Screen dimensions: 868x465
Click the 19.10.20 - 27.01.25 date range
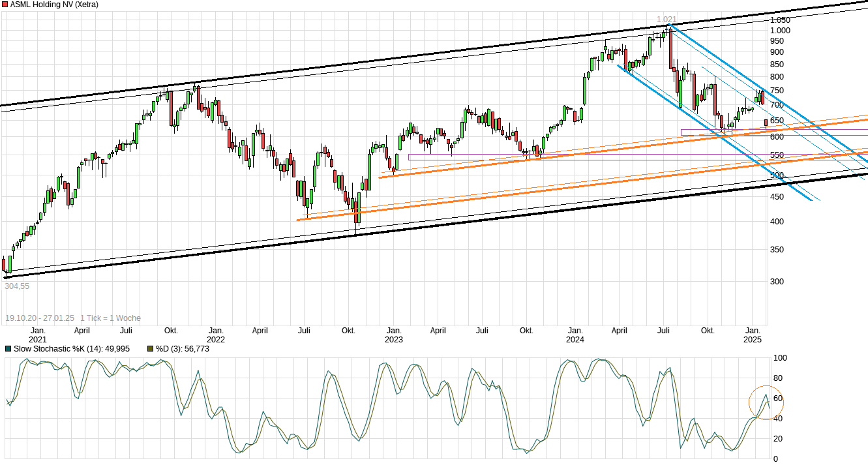click(39, 318)
